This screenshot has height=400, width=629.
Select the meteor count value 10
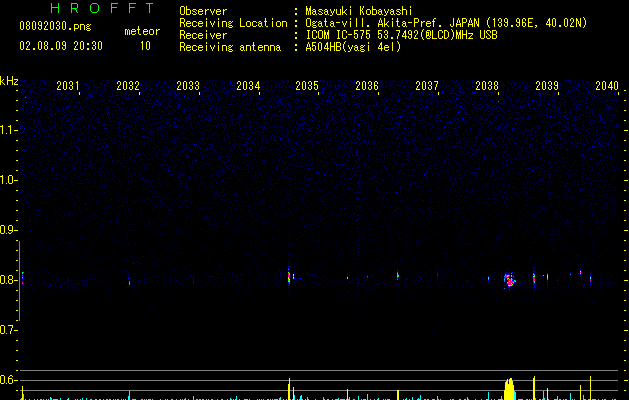click(x=145, y=46)
